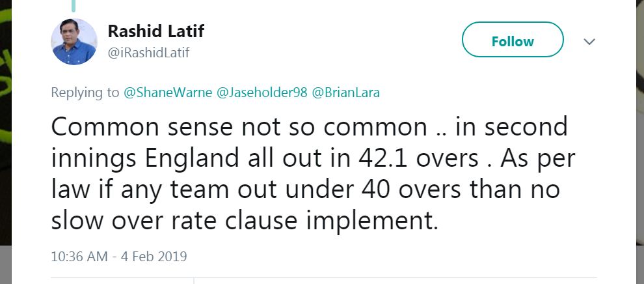
Task: Click the dark backdrop right of the tweet
Action: (639, 130)
